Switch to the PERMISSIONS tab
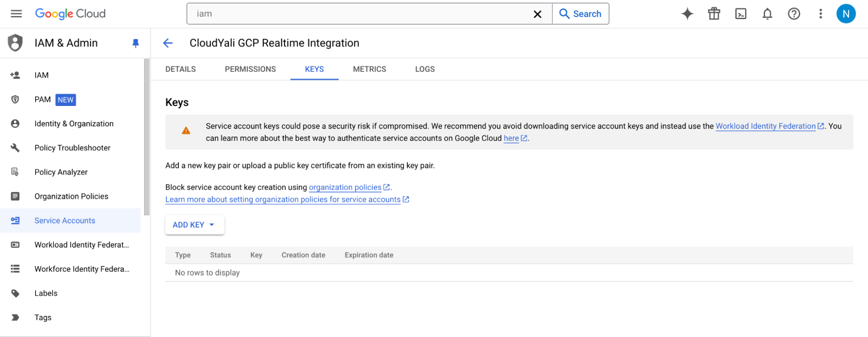868x337 pixels. tap(250, 69)
